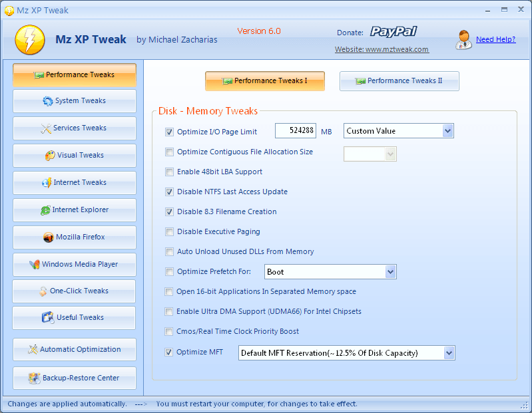Click the Disk - Memory Tweaks heading
Image resolution: width=532 pixels, height=413 pixels.
(208, 111)
